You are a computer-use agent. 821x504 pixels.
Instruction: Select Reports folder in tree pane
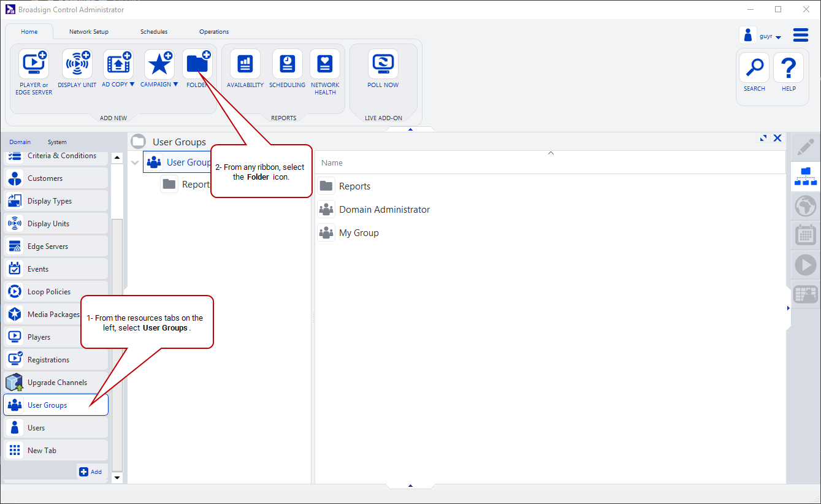(x=186, y=185)
